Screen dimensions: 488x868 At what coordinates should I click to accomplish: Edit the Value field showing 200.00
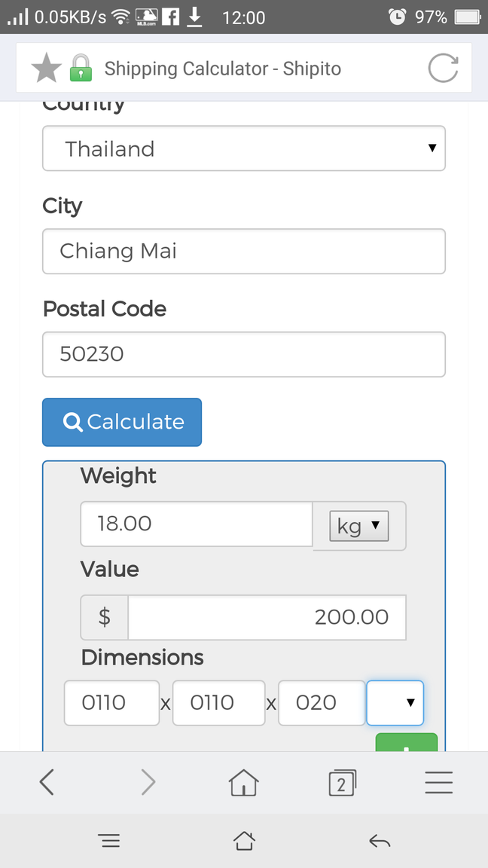pos(267,617)
